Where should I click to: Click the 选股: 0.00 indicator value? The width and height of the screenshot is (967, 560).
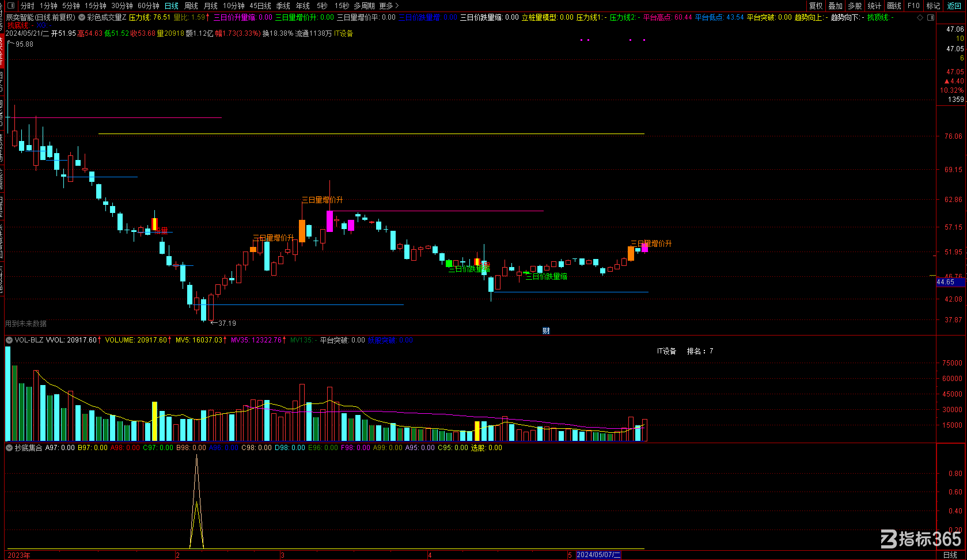pyautogui.click(x=487, y=448)
